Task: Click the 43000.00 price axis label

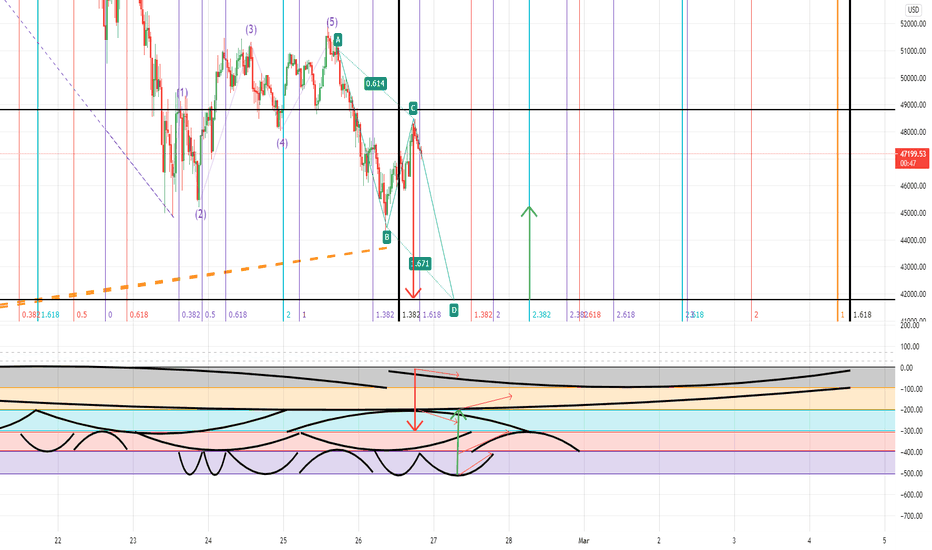Action: [913, 268]
